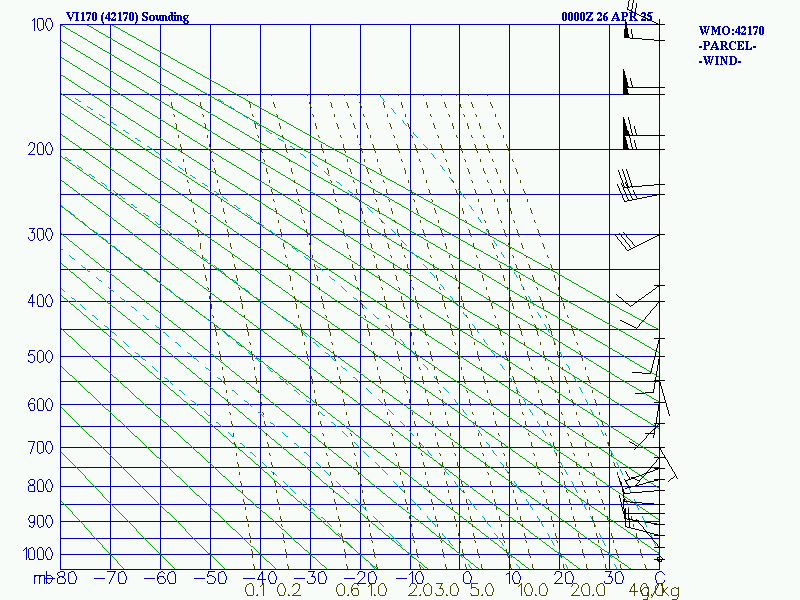
Task: Click the -PARCEL- label in the legend
Action: click(x=727, y=46)
